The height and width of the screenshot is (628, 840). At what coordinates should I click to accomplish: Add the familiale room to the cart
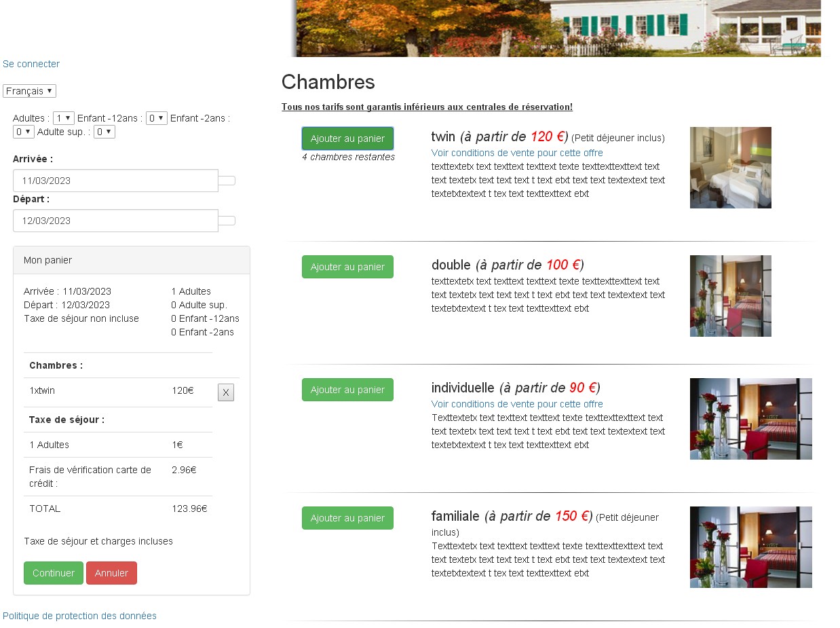347,518
